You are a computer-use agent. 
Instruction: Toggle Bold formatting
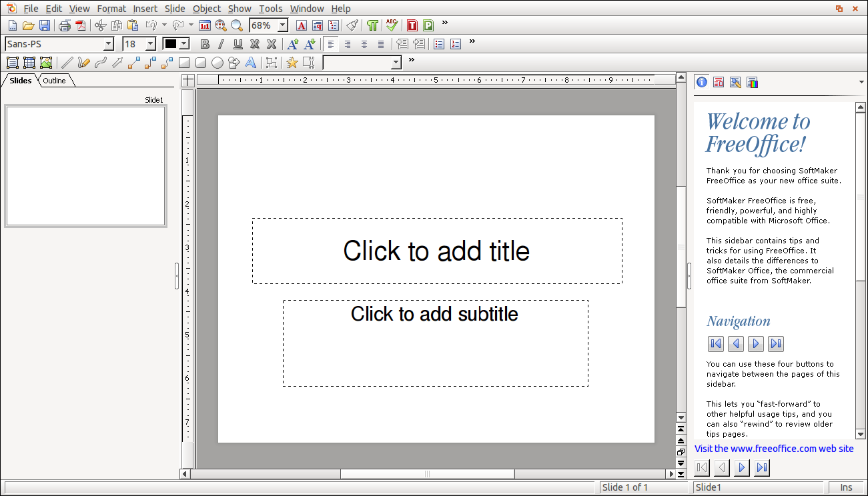205,44
